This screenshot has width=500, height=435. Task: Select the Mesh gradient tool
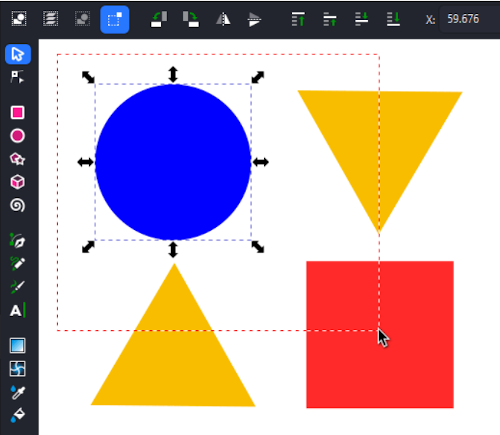(x=17, y=369)
